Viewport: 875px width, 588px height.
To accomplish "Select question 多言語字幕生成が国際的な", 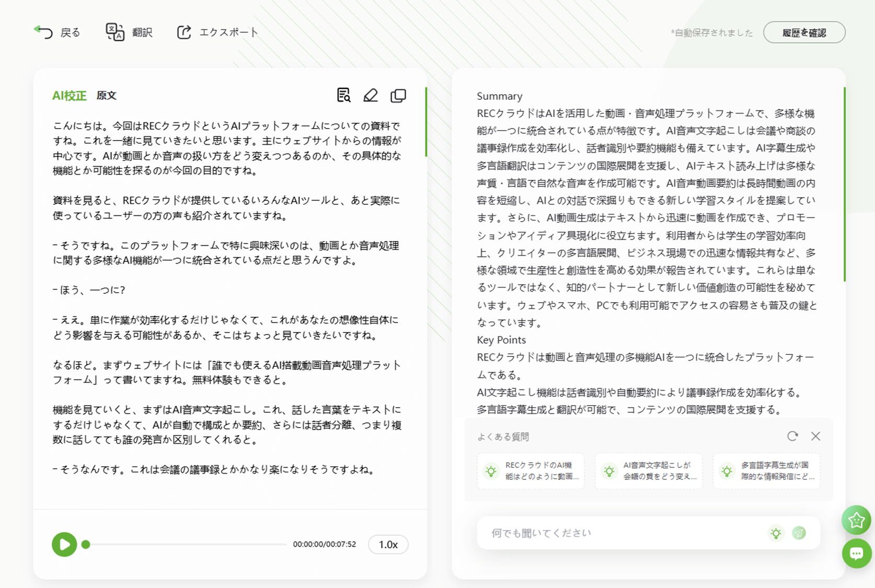I will [766, 471].
